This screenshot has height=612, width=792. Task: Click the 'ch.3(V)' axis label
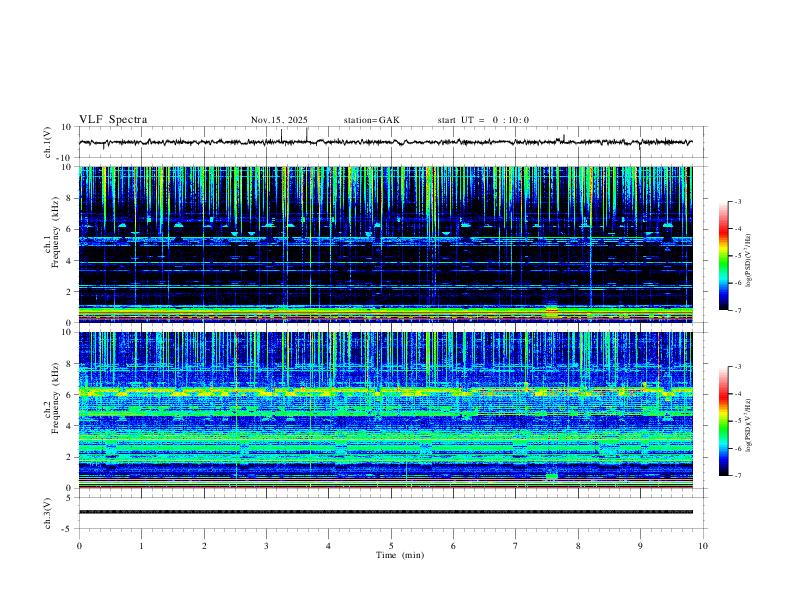(48, 513)
